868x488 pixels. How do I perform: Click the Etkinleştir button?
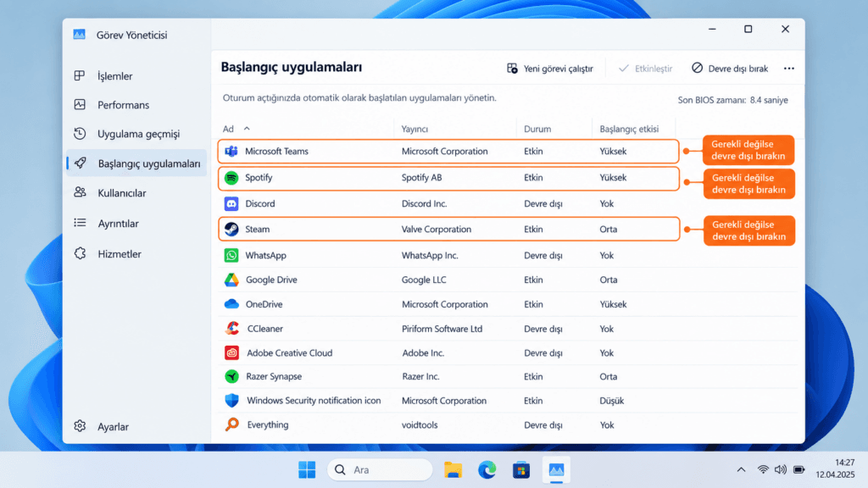click(x=645, y=69)
